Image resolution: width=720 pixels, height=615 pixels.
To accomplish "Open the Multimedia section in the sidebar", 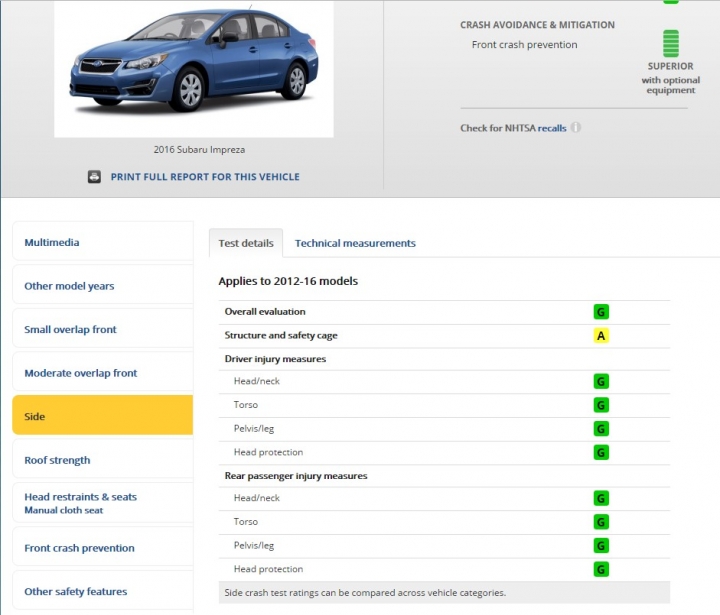I will (102, 242).
